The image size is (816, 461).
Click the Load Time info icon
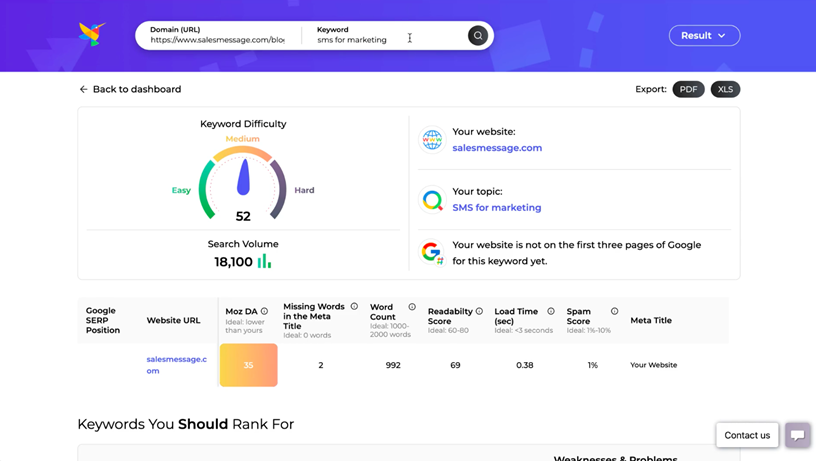click(551, 311)
